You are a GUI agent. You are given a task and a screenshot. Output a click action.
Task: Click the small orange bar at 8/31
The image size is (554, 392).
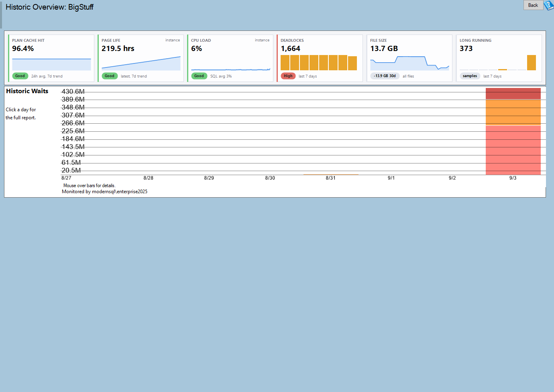pyautogui.click(x=331, y=174)
